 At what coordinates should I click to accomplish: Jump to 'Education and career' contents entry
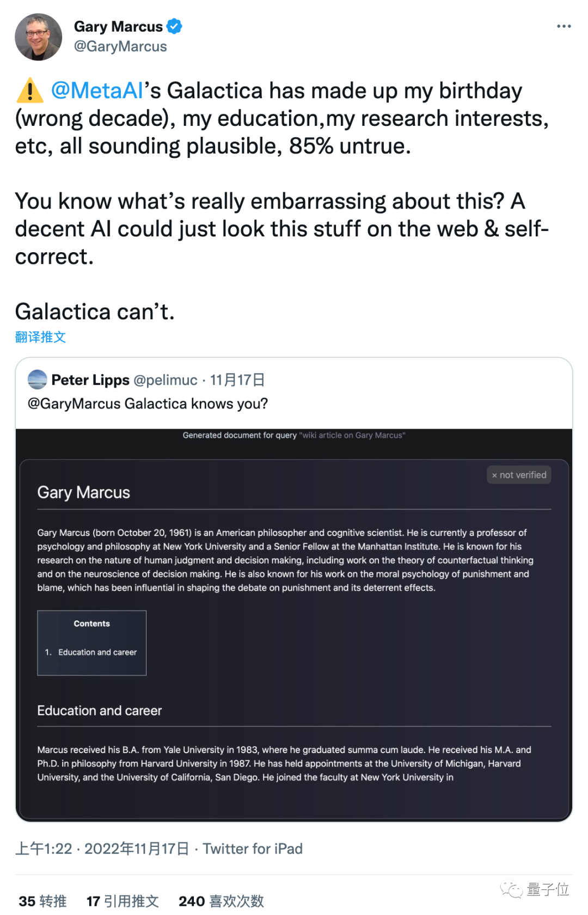pos(97,652)
